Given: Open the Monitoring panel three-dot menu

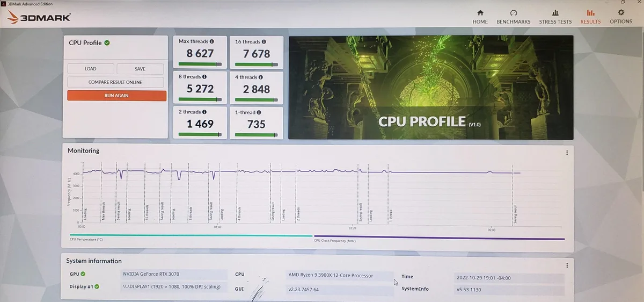Looking at the screenshot, I should 567,153.
